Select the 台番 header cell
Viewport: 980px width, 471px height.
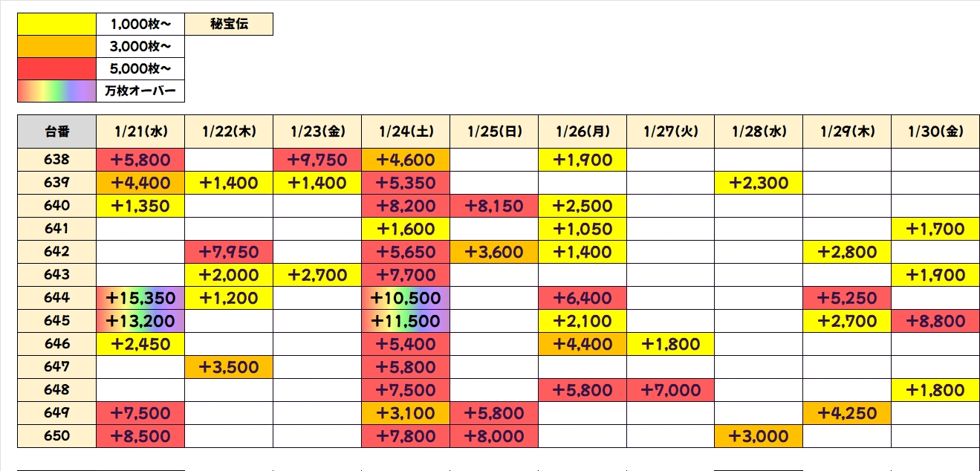pos(56,132)
